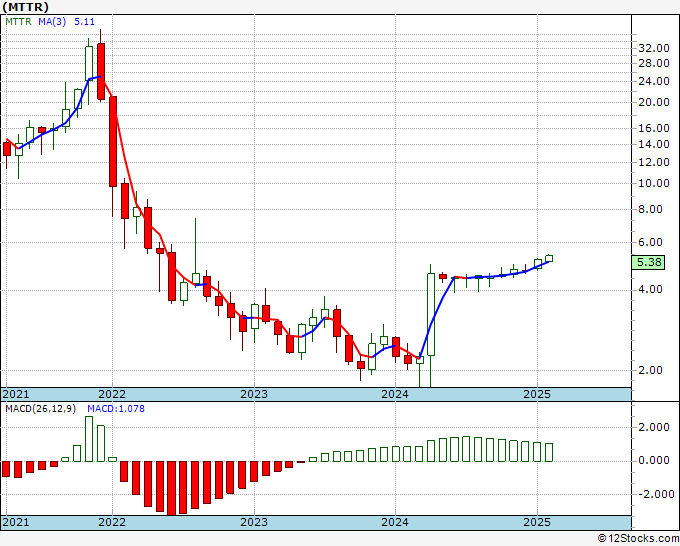Click the last green MACD bar in 2025
The height and width of the screenshot is (546, 680).
(549, 452)
